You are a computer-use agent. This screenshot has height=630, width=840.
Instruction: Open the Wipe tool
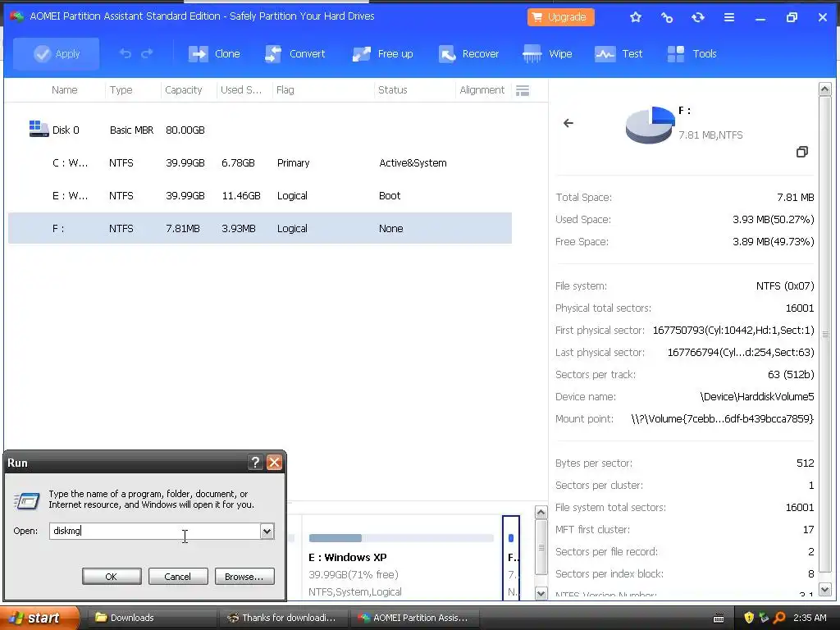click(547, 53)
